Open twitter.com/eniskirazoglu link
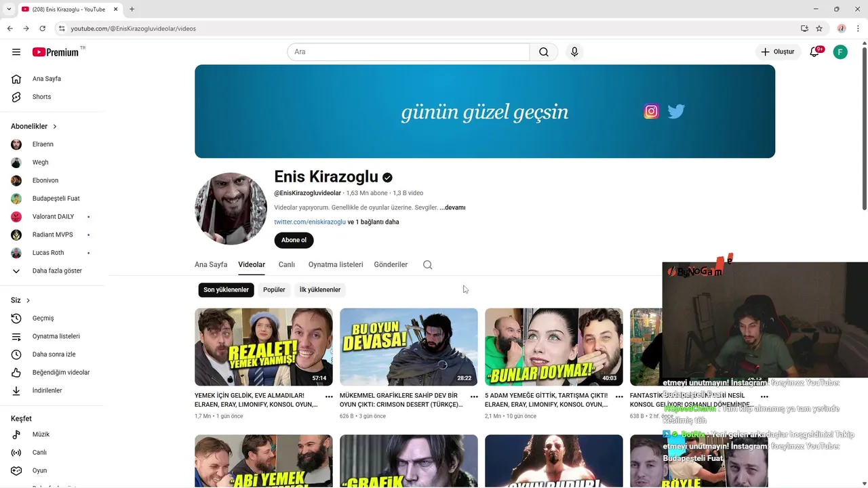The width and height of the screenshot is (868, 488). coord(310,222)
